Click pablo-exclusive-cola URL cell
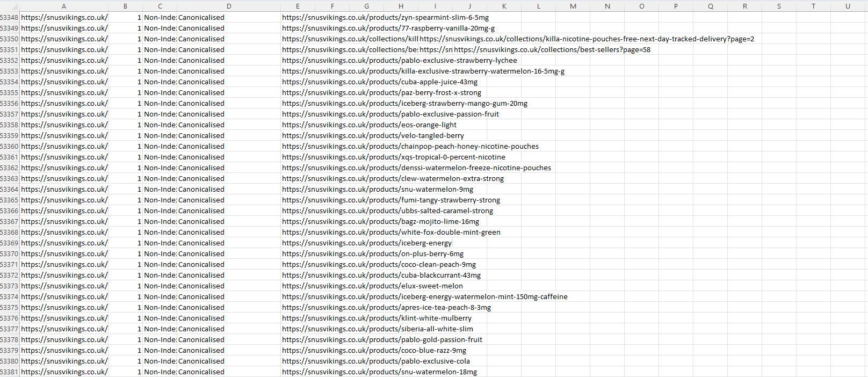 [x=376, y=361]
